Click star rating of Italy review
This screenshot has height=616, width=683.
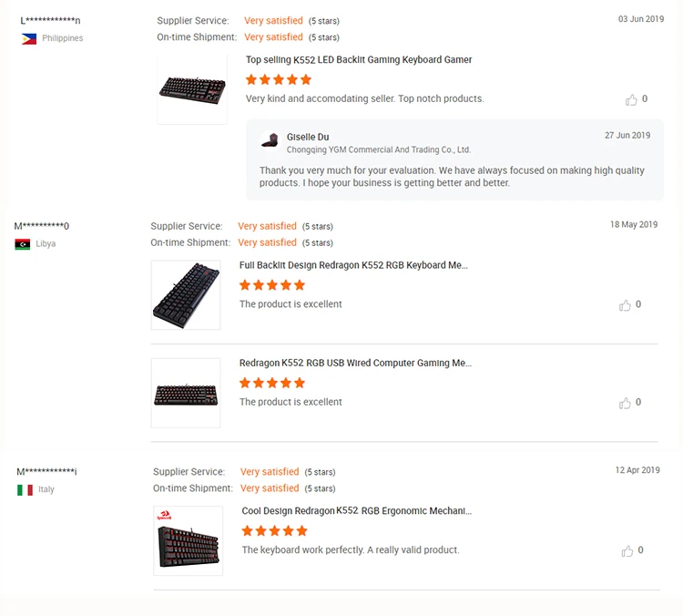pos(275,530)
